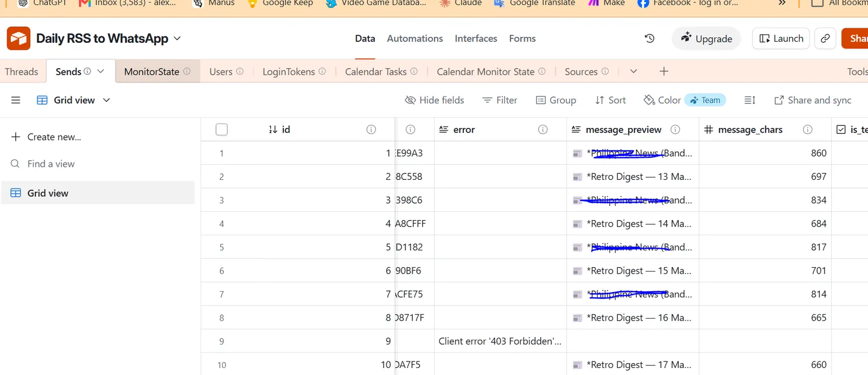
Task: Copy base link icon button
Action: pos(825,38)
